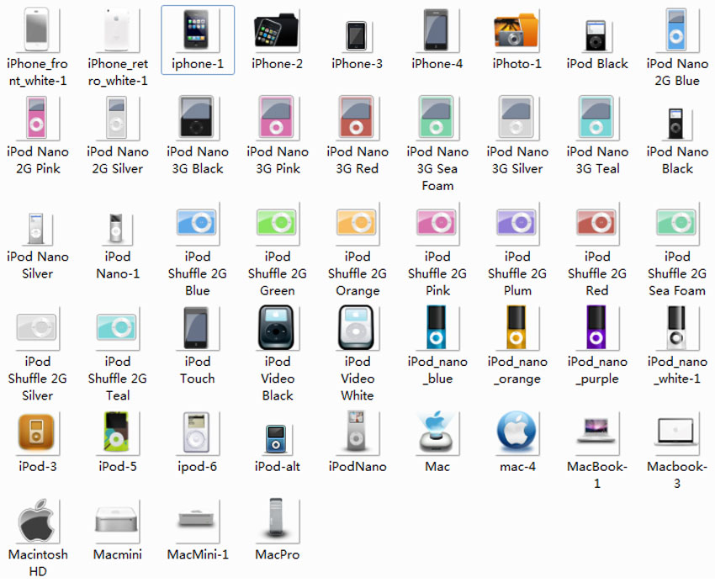Click the file name "iPod Nano-1"
Screen dimensions: 715x588
[x=118, y=265]
